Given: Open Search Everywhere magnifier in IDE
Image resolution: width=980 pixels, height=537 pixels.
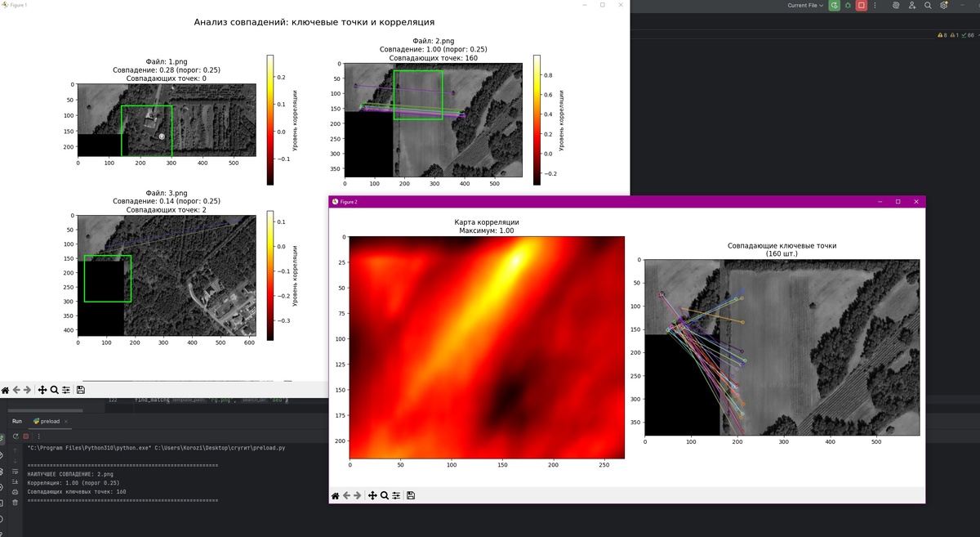Looking at the screenshot, I should pyautogui.click(x=928, y=5).
